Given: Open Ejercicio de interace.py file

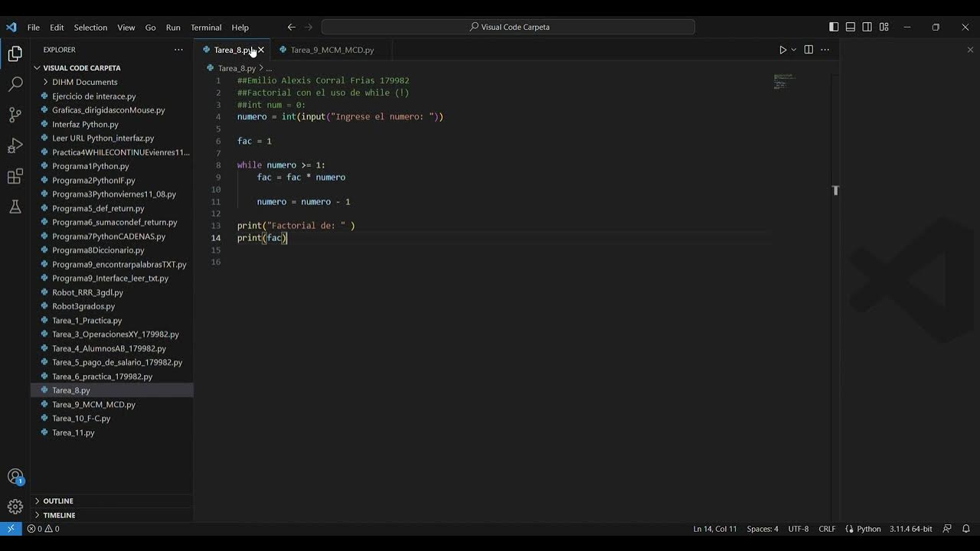Looking at the screenshot, I should pyautogui.click(x=93, y=96).
